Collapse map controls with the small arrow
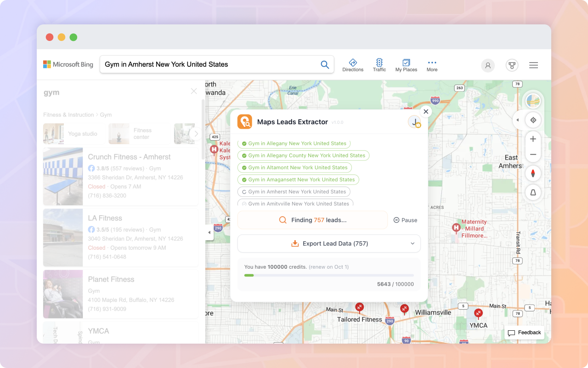Image resolution: width=588 pixels, height=368 pixels. [517, 120]
